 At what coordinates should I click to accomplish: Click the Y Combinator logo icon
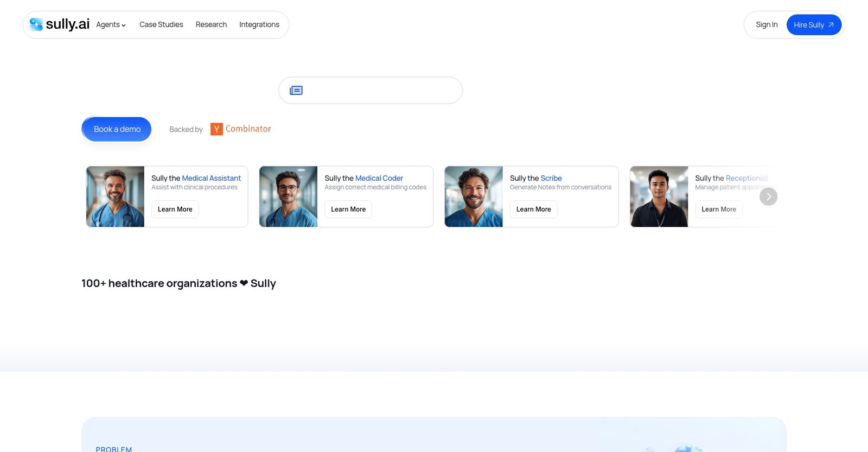point(216,129)
